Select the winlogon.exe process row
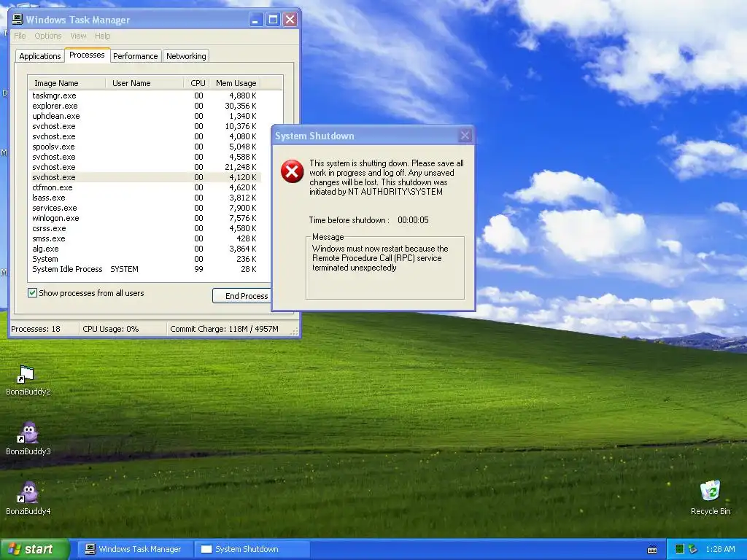747x560 pixels. click(144, 218)
